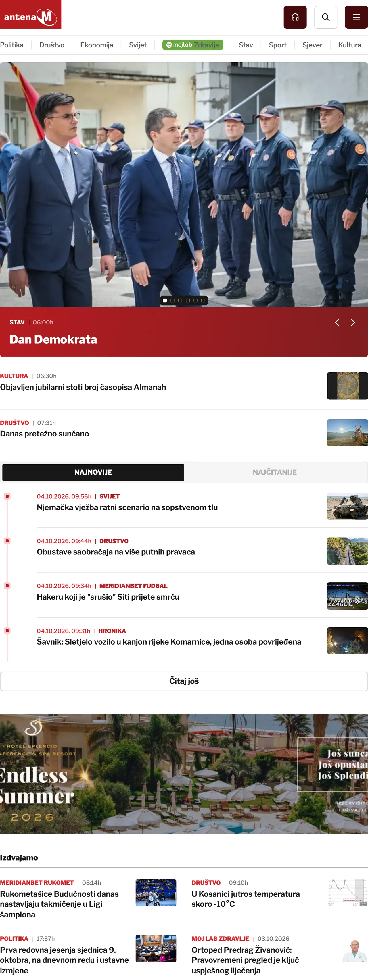
Task: Open the Kultura menu item
Action: [349, 45]
